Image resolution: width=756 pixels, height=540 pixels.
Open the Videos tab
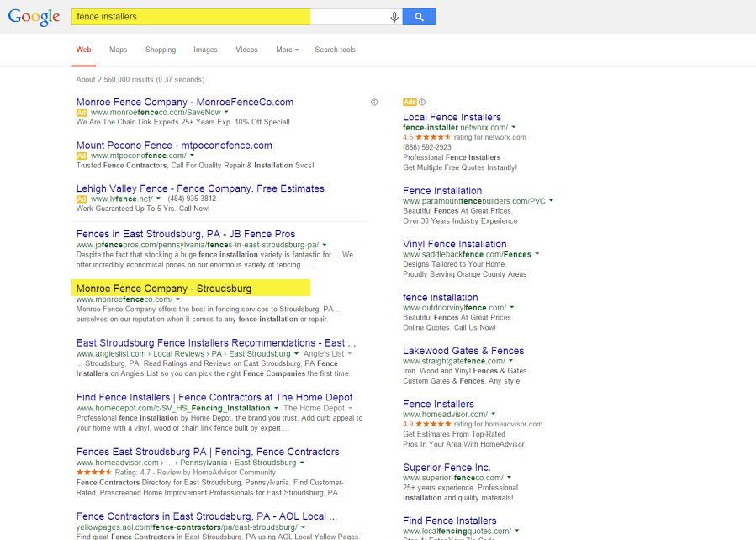click(246, 50)
